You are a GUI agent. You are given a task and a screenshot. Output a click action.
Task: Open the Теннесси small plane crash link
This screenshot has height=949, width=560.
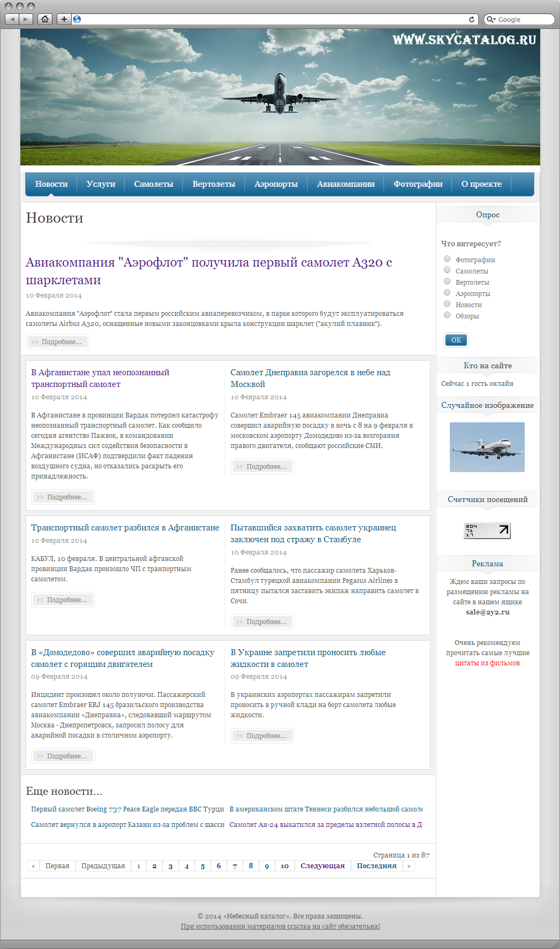click(326, 809)
